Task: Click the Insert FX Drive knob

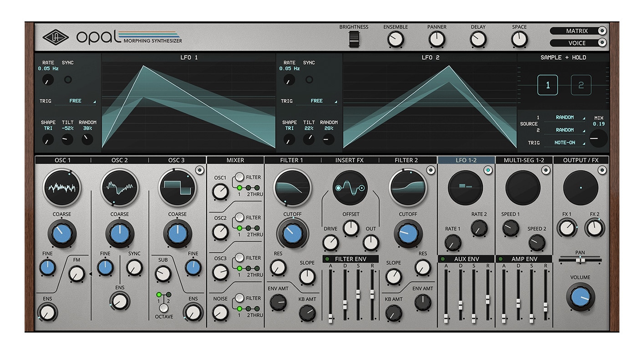Action: tap(331, 243)
